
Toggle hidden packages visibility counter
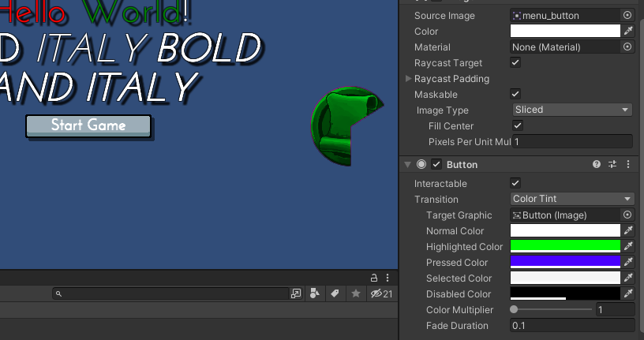pos(381,293)
